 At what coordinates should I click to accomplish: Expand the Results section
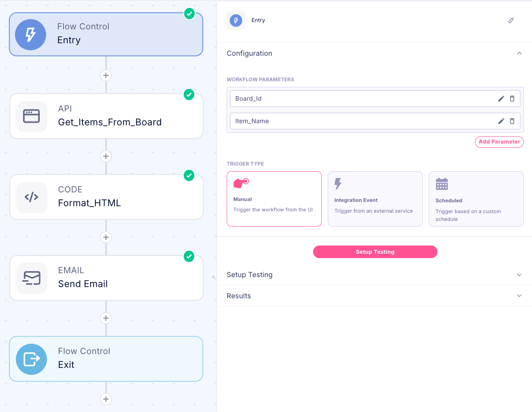[519, 296]
